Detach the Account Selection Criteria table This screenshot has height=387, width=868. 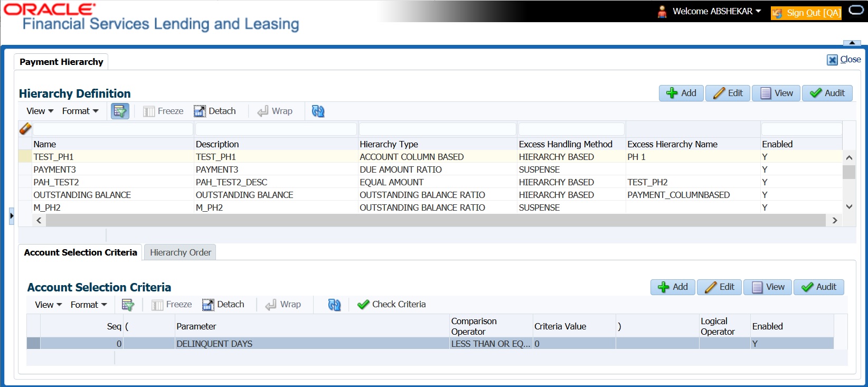coord(223,305)
